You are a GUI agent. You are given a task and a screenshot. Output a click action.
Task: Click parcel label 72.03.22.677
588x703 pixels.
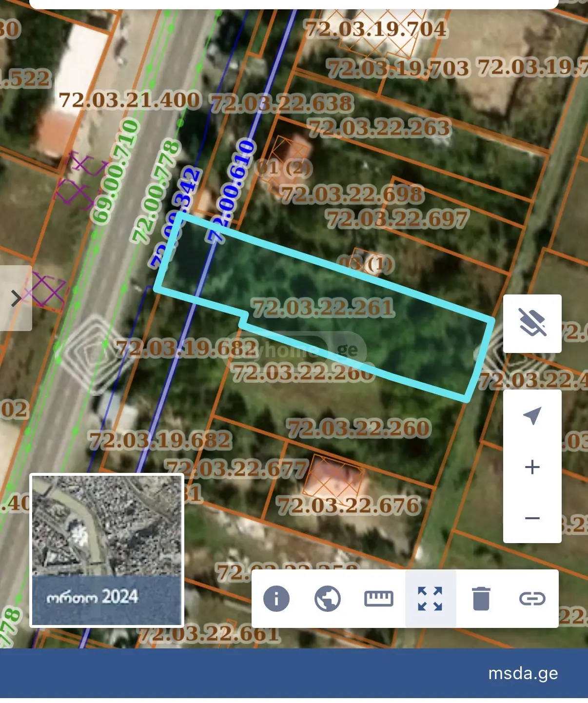click(x=237, y=469)
